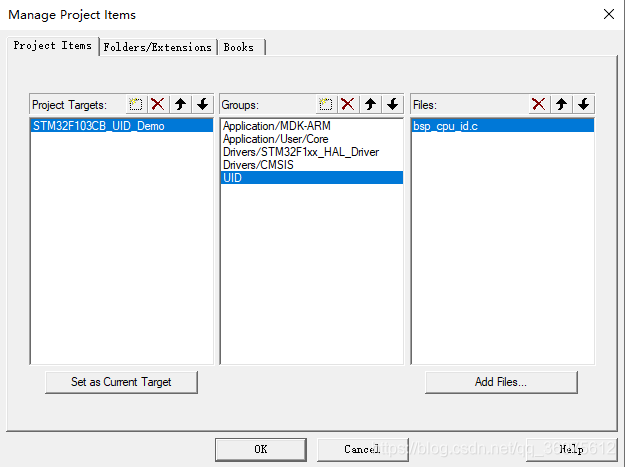Select the Application/MDK-ARM group

tap(312, 126)
